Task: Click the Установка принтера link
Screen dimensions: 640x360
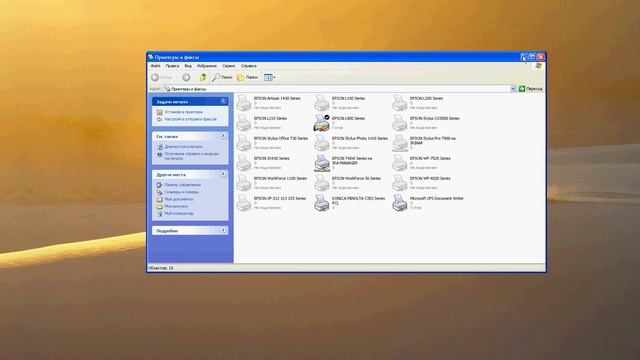Action: click(184, 112)
